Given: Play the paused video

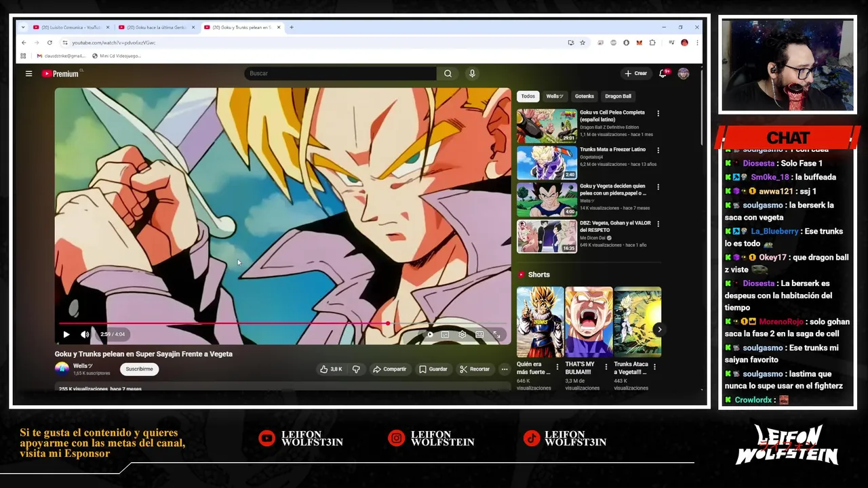Looking at the screenshot, I should pos(66,334).
